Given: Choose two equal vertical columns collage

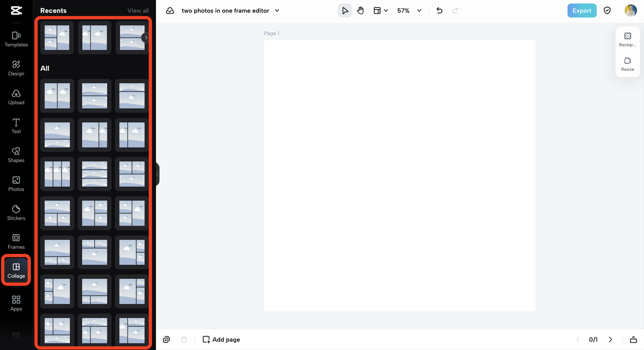Looking at the screenshot, I should coord(57,96).
